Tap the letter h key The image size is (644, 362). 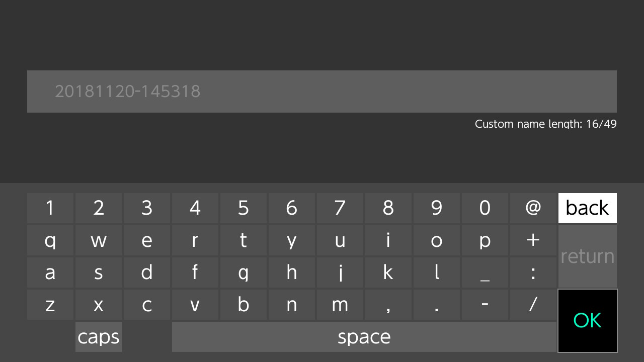pos(292,273)
